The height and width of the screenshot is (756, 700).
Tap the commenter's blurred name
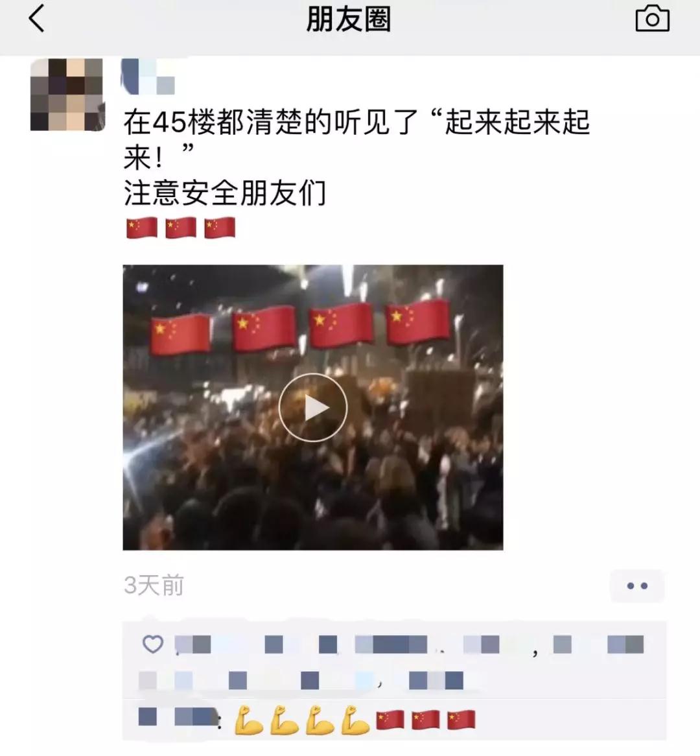coord(178,717)
